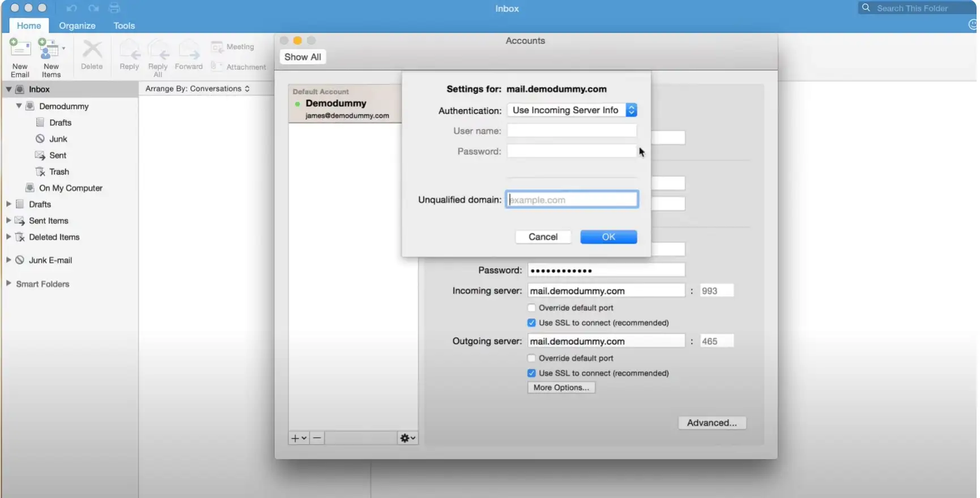Click the Unqualified domain text field

pos(572,199)
